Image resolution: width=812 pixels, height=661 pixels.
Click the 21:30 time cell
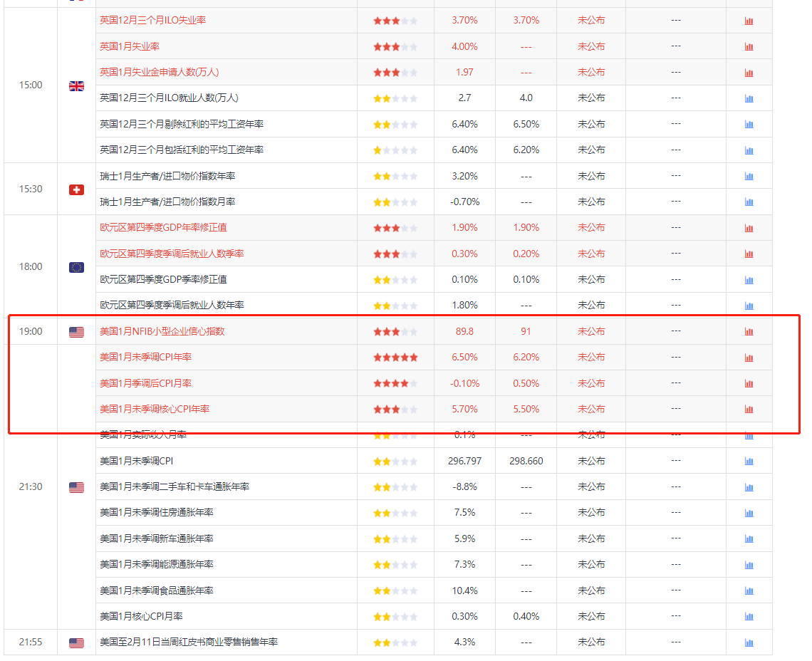click(31, 486)
